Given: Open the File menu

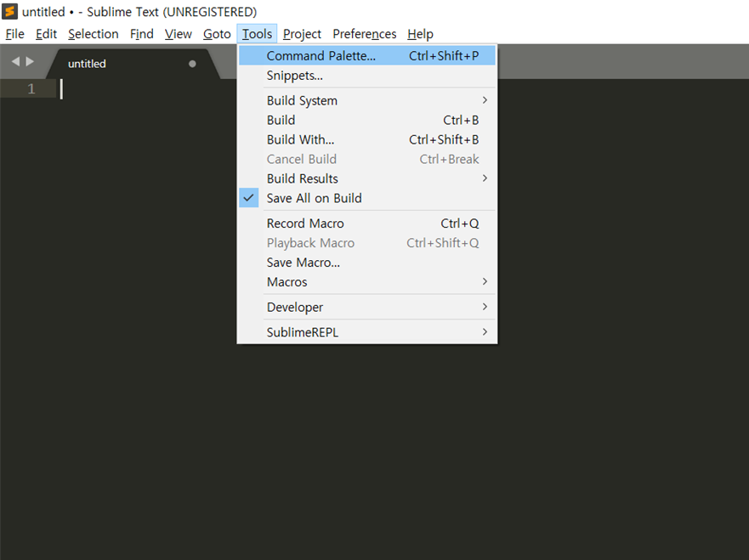Looking at the screenshot, I should pos(14,34).
